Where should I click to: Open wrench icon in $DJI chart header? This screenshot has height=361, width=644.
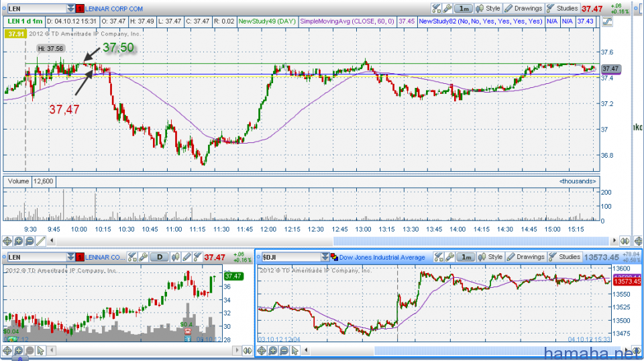[449, 257]
